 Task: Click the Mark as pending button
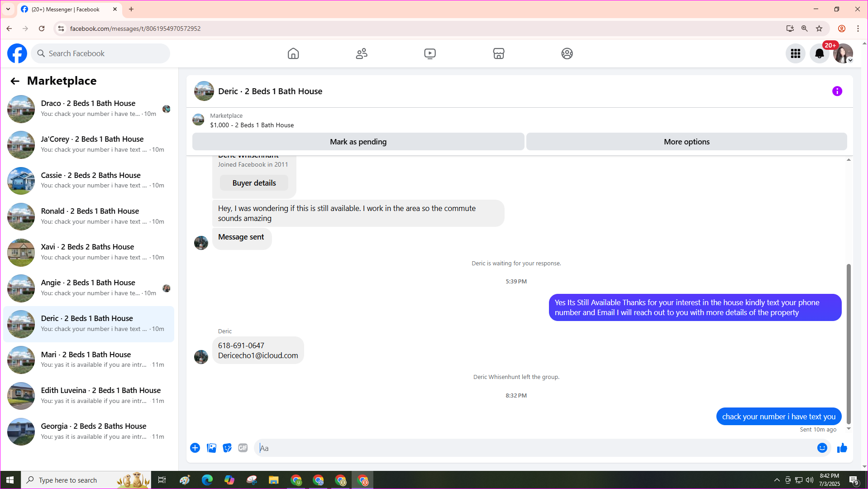358,142
